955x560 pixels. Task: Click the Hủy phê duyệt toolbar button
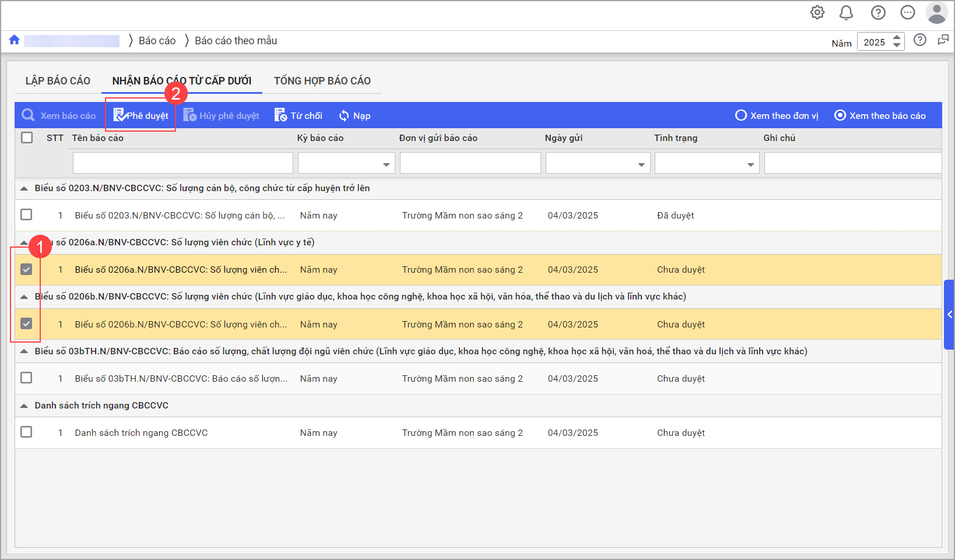[x=221, y=115]
